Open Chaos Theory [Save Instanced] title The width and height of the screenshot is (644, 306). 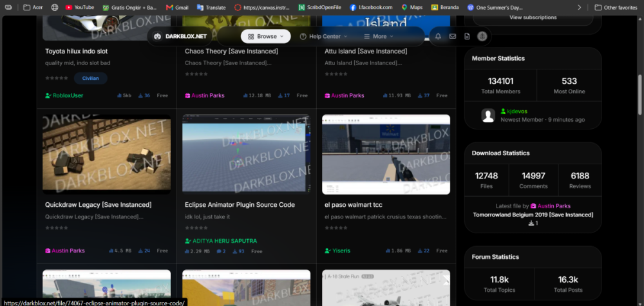[x=231, y=52]
